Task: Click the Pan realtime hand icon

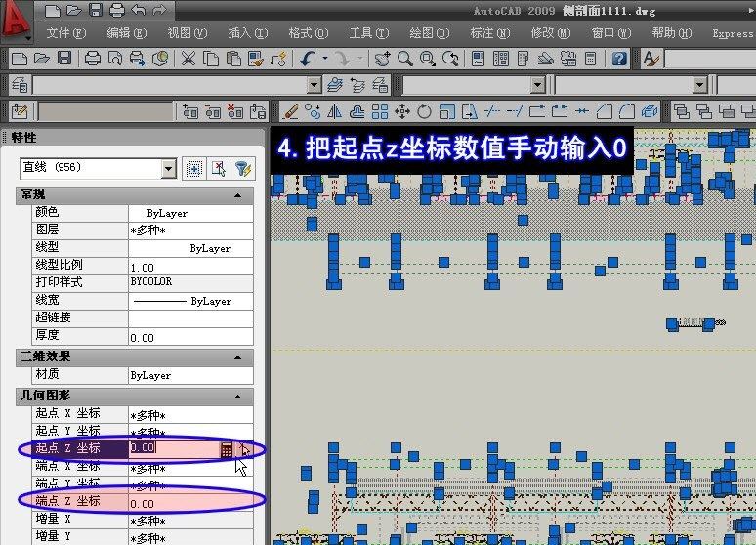Action: click(x=383, y=59)
